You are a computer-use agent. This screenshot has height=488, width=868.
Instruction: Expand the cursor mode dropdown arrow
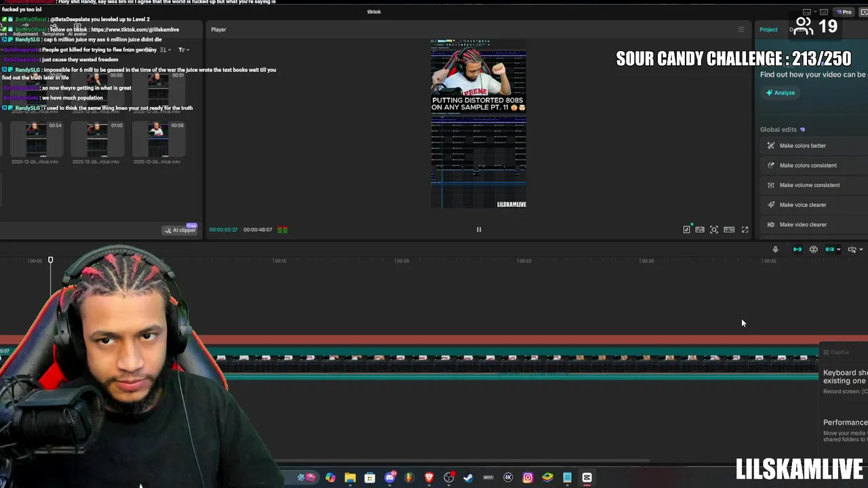click(861, 249)
